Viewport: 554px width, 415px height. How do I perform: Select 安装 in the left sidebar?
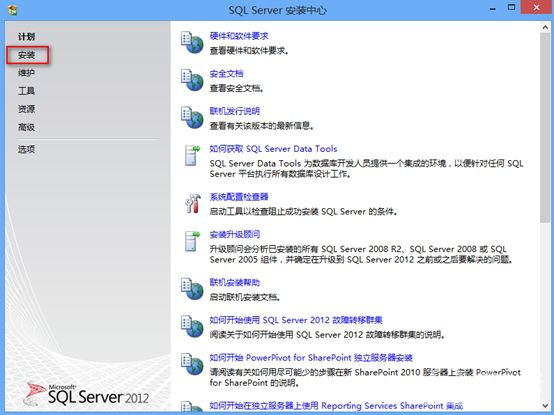click(26, 55)
